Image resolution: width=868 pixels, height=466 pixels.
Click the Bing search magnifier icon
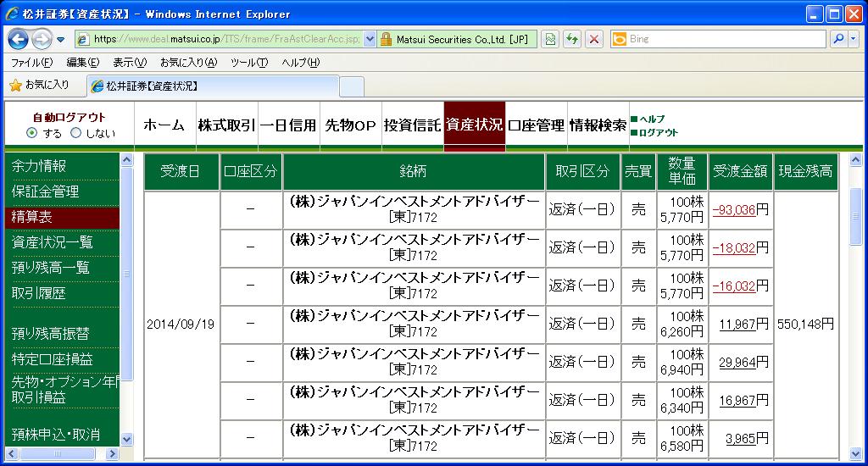[838, 39]
